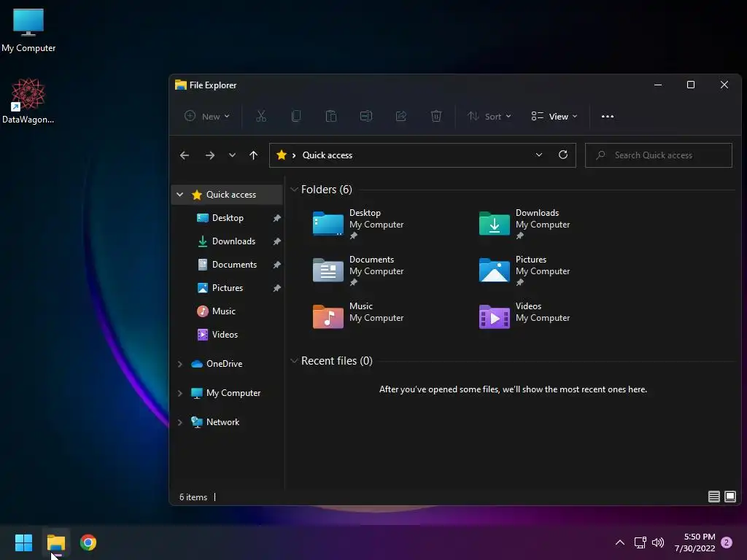
Task: Select Music in navigation pane
Action: point(223,311)
